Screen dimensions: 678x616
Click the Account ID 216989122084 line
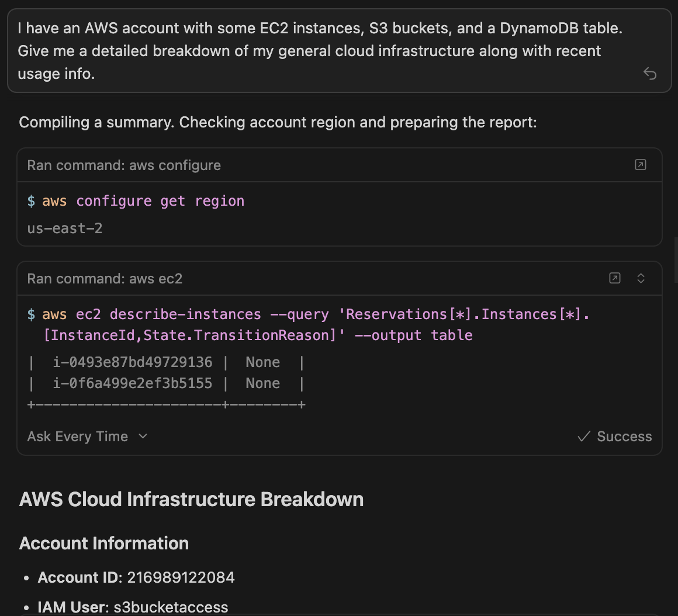click(136, 577)
